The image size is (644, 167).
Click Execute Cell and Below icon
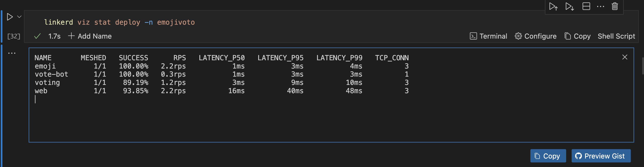(x=570, y=6)
